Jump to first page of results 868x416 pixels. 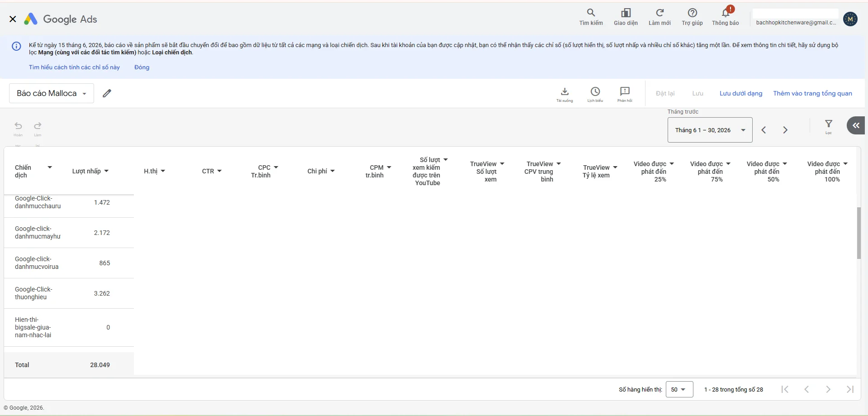pos(785,389)
